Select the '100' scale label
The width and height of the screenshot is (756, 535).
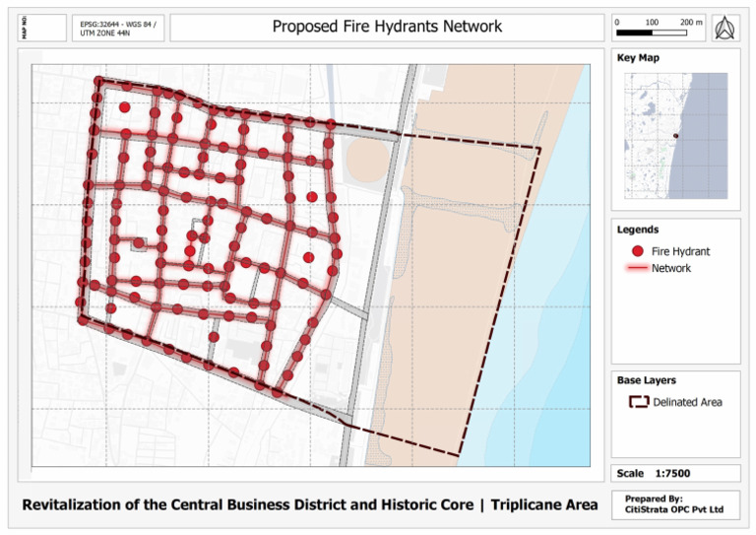coord(652,23)
